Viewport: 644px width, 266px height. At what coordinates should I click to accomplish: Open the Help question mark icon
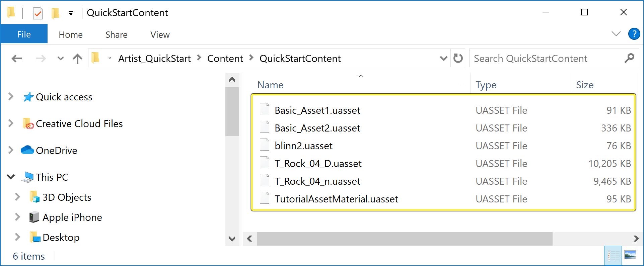tap(634, 34)
